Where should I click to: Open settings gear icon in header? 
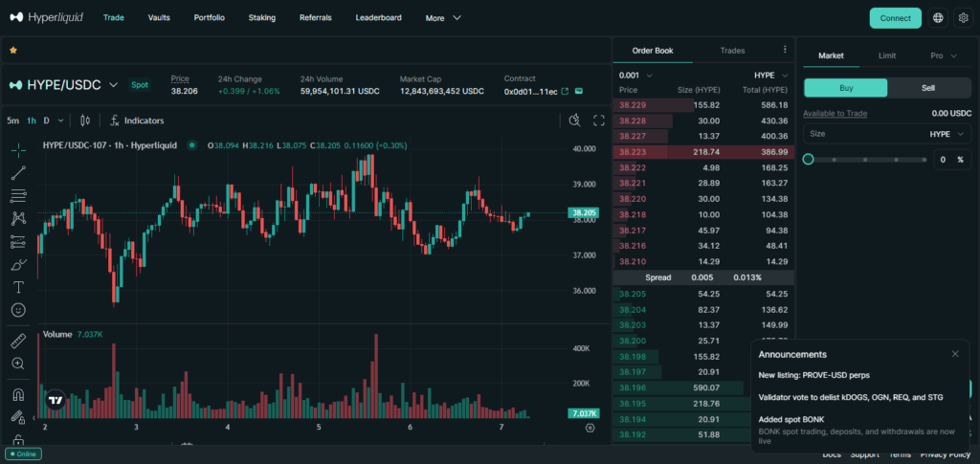pos(963,18)
